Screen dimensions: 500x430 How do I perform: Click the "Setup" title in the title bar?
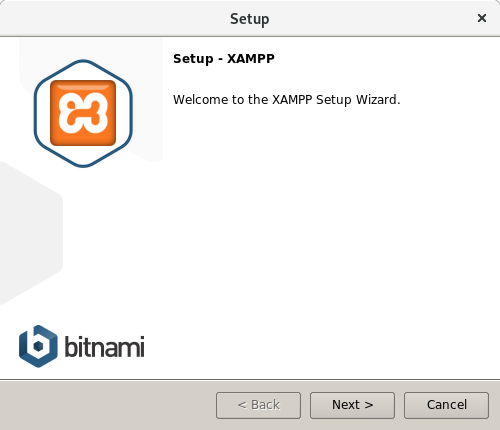[250, 19]
